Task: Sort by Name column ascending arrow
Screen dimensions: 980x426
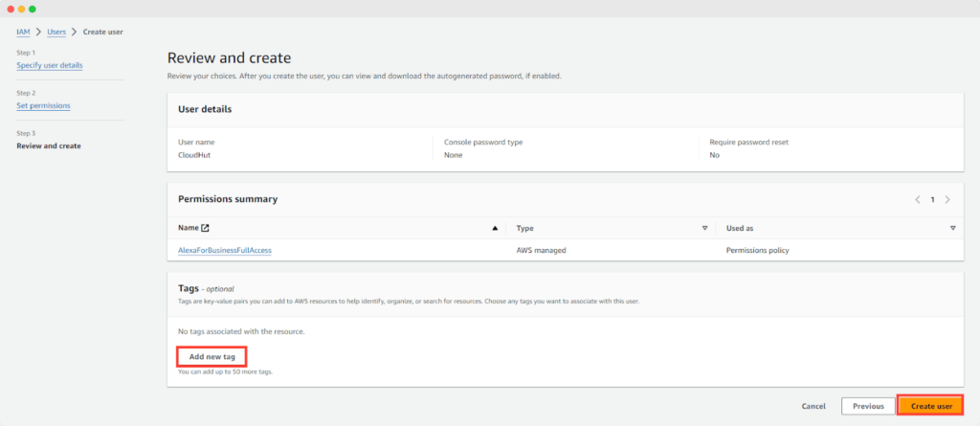Action: click(x=495, y=229)
